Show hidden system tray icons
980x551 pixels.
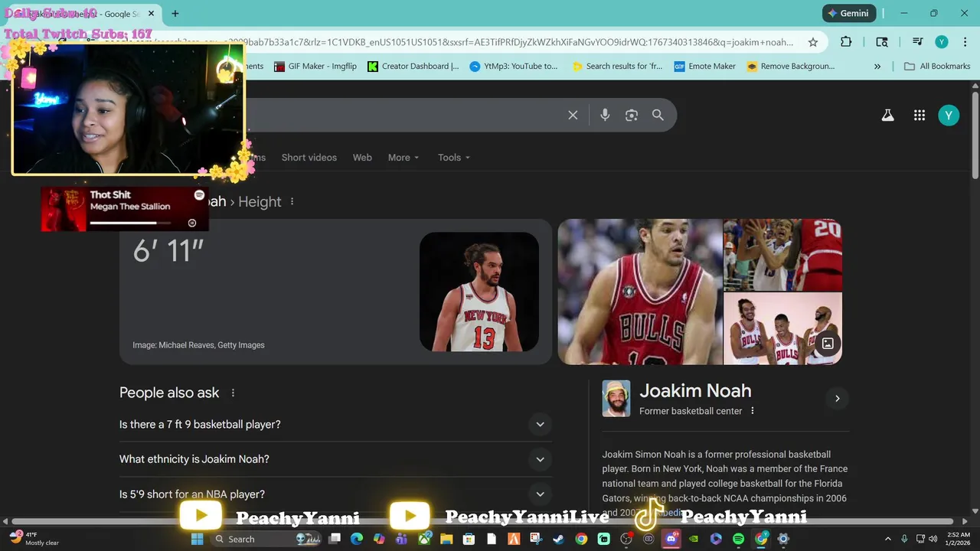pyautogui.click(x=887, y=539)
